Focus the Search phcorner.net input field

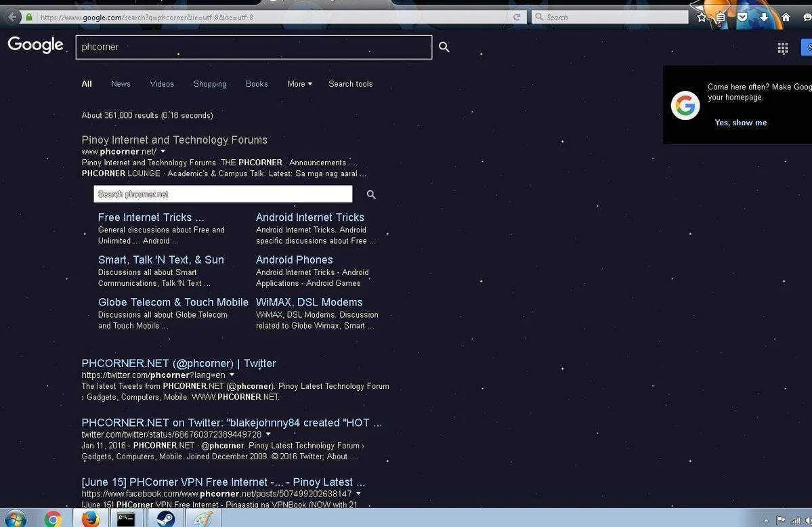click(x=223, y=194)
